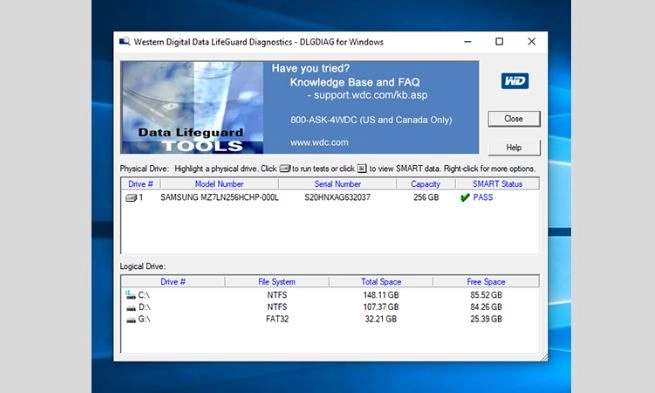Click the SMART Status column header
The height and width of the screenshot is (393, 655).
pos(497,184)
